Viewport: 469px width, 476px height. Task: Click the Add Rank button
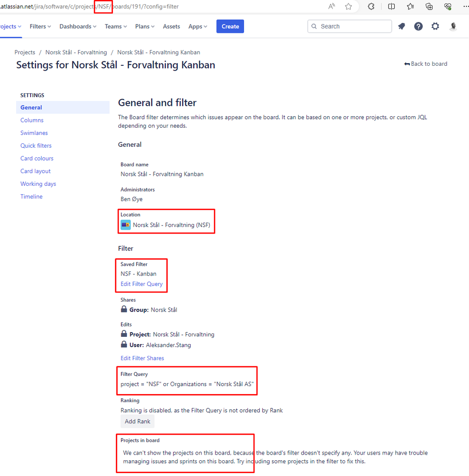pos(137,421)
